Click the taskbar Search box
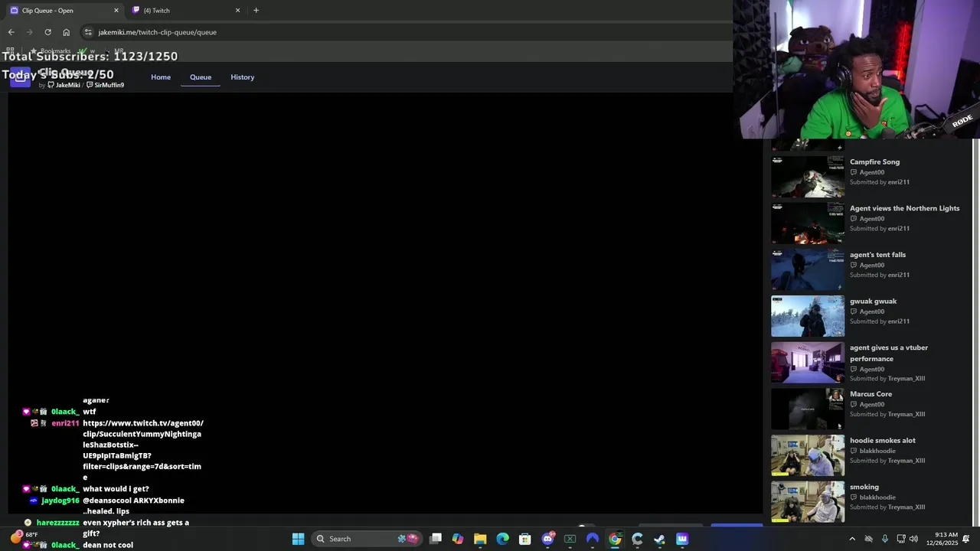This screenshot has width=980, height=551. click(366, 539)
